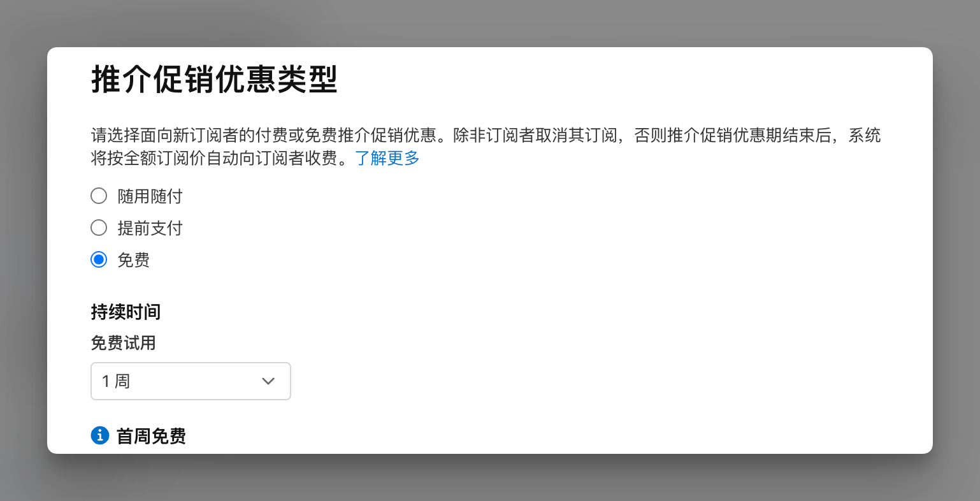The image size is (980, 501).
Task: Click the 1 周 value in the dropdown
Action: point(116,381)
